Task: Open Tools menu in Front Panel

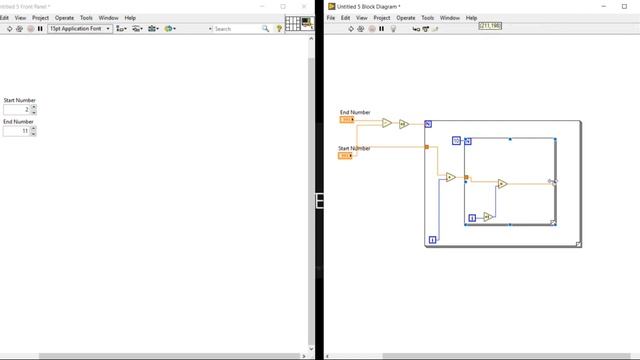Action: click(86, 18)
